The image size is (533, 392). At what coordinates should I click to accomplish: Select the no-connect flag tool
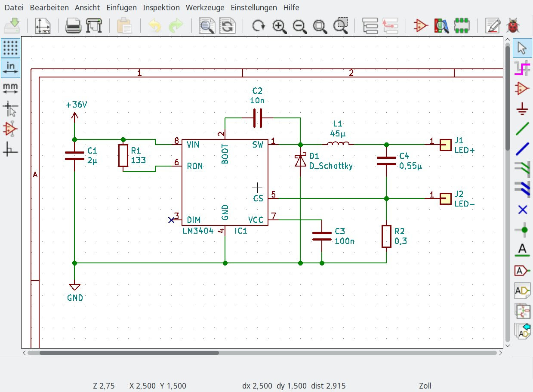[x=522, y=210]
